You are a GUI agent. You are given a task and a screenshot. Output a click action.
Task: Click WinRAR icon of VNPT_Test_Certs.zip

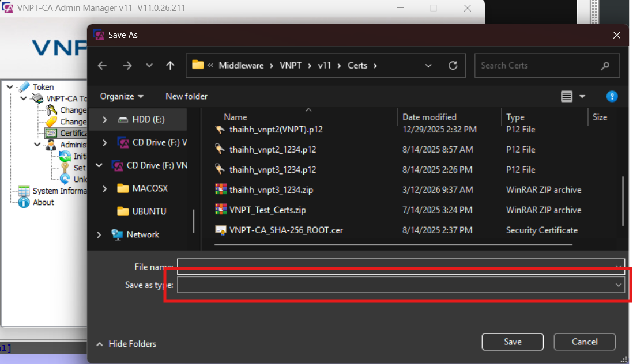(221, 209)
